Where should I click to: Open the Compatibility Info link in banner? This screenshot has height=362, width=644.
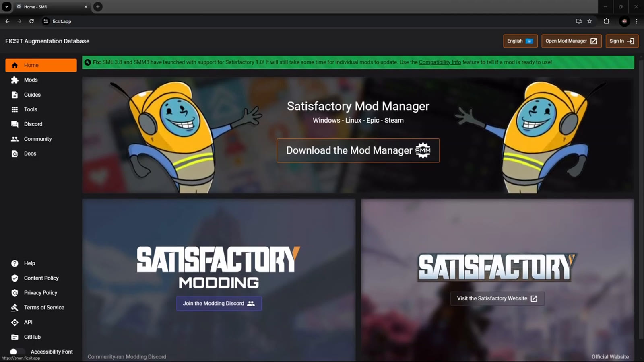click(440, 62)
